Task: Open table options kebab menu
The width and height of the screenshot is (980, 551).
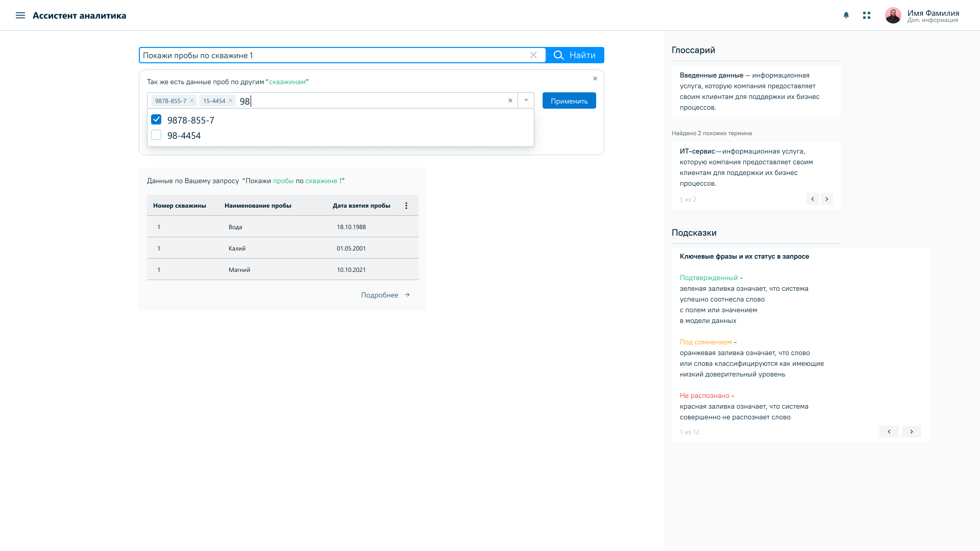Action: pyautogui.click(x=406, y=206)
